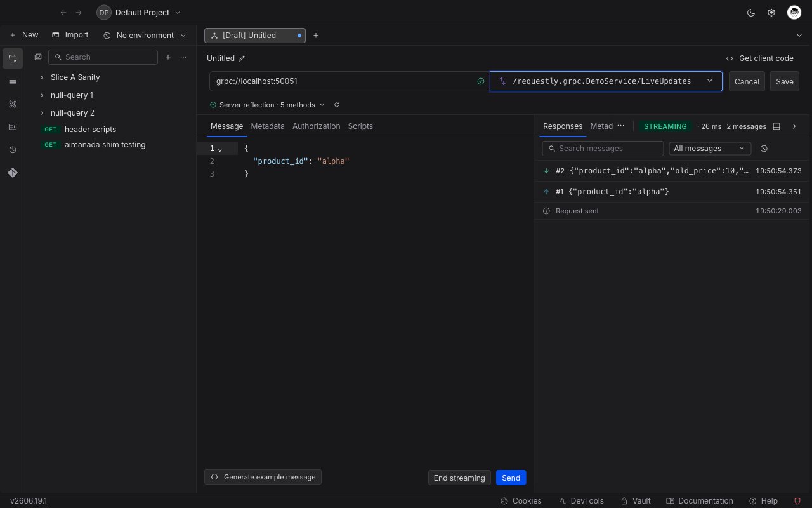Screen dimensions: 812x508
Task: Expand Slice A Sanity collection
Action: click(x=42, y=77)
